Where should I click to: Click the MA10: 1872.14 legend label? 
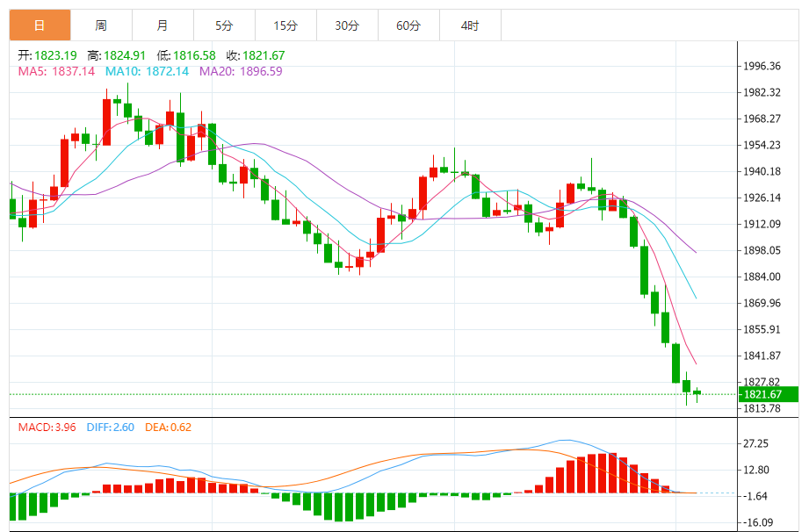(147, 71)
